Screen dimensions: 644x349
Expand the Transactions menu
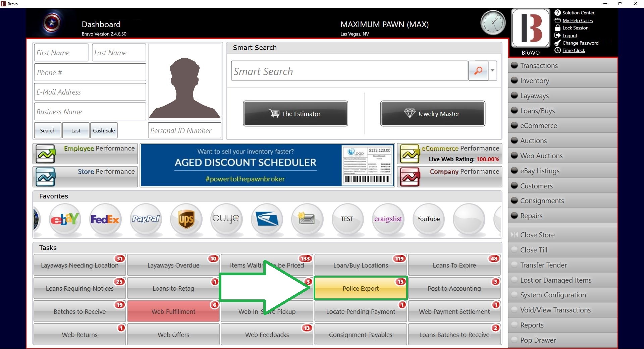563,66
